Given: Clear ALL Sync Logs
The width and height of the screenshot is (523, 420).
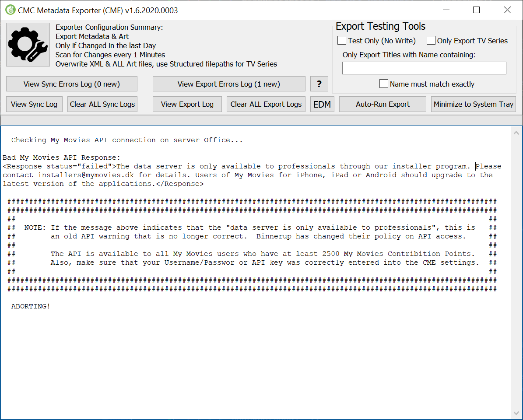Looking at the screenshot, I should (102, 104).
